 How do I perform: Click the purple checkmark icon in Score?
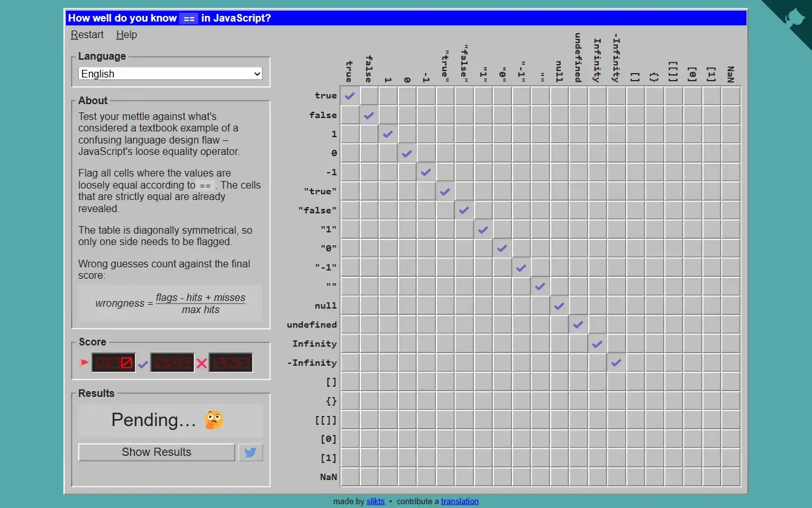143,364
